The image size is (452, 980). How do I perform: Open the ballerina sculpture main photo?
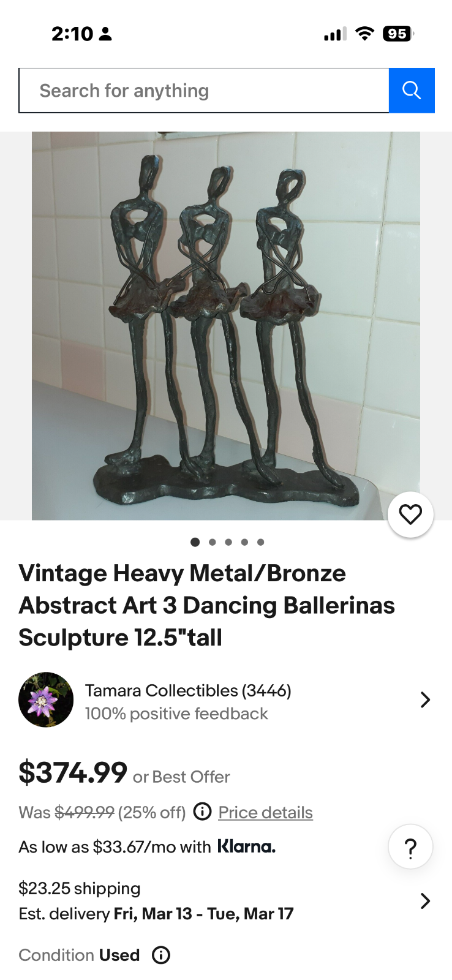click(x=226, y=326)
